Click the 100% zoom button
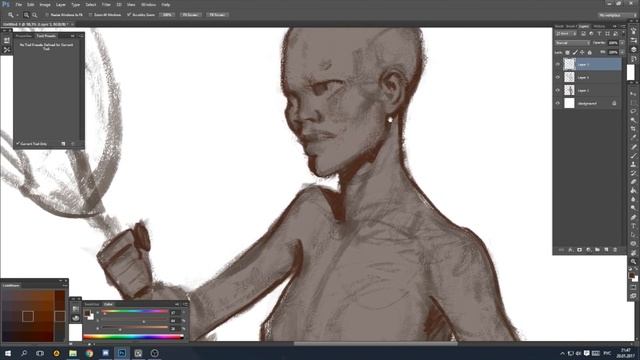The image size is (640, 360). (x=167, y=15)
